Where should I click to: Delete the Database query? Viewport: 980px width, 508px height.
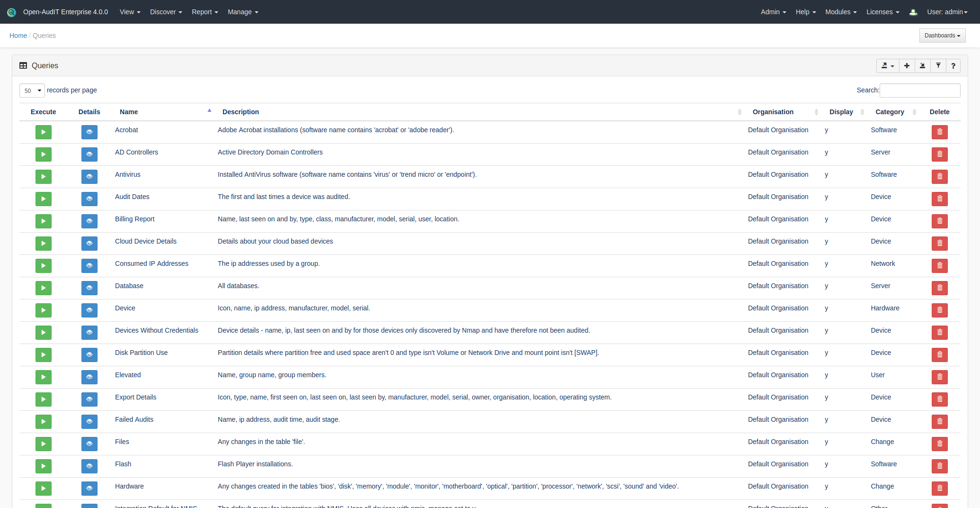click(x=939, y=288)
